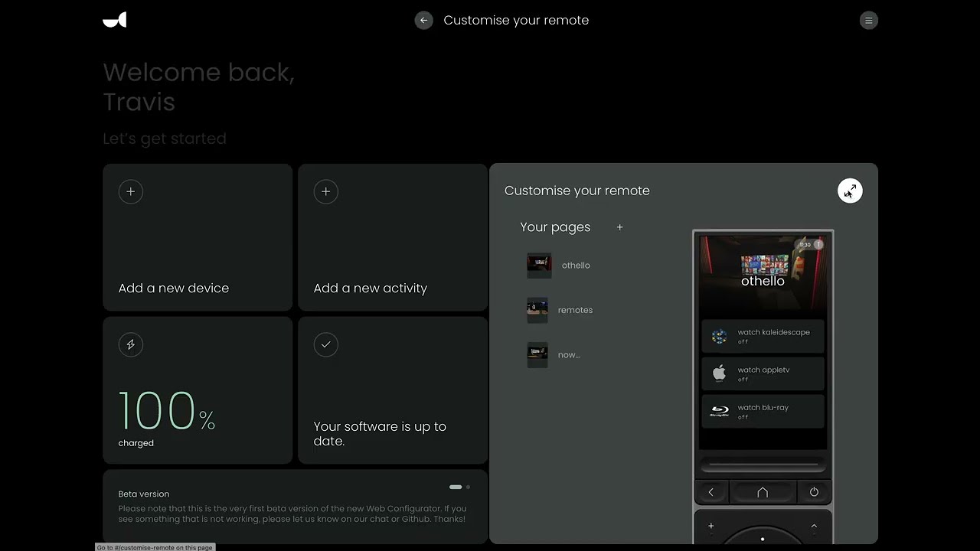The image size is (980, 551).
Task: Select the now... page thumbnail
Action: pyautogui.click(x=537, y=354)
